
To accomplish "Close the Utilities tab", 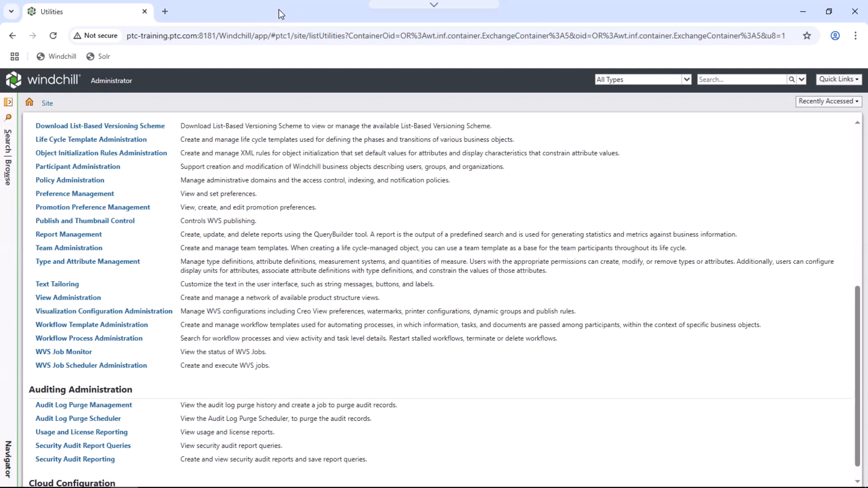I will click(145, 12).
